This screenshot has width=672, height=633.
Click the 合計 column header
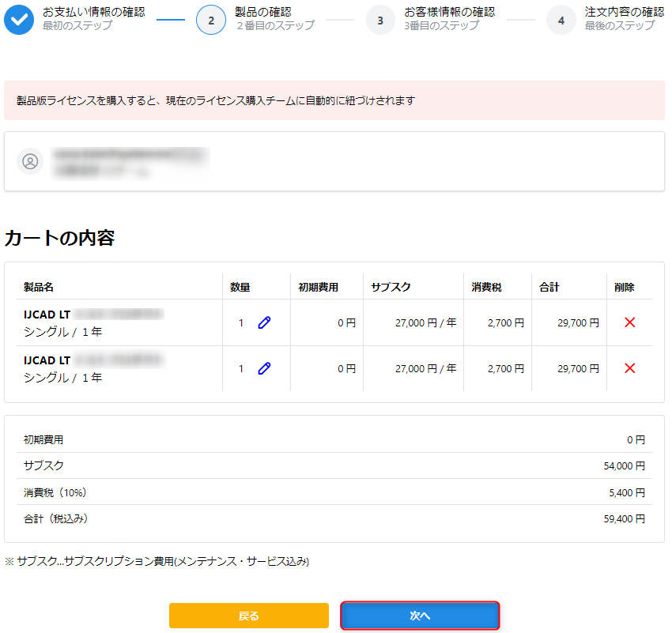coord(549,287)
